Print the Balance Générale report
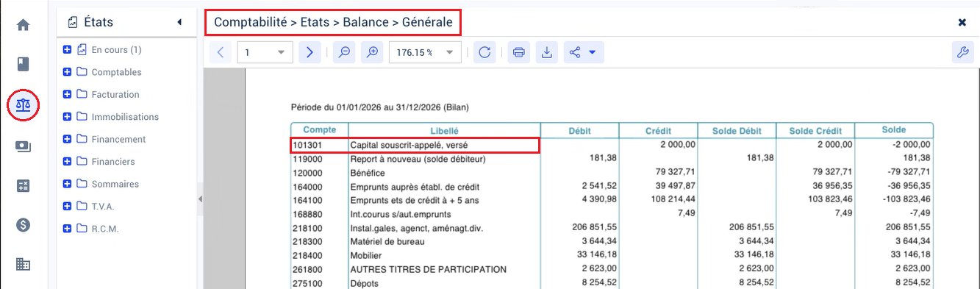The height and width of the screenshot is (289, 980). point(519,52)
